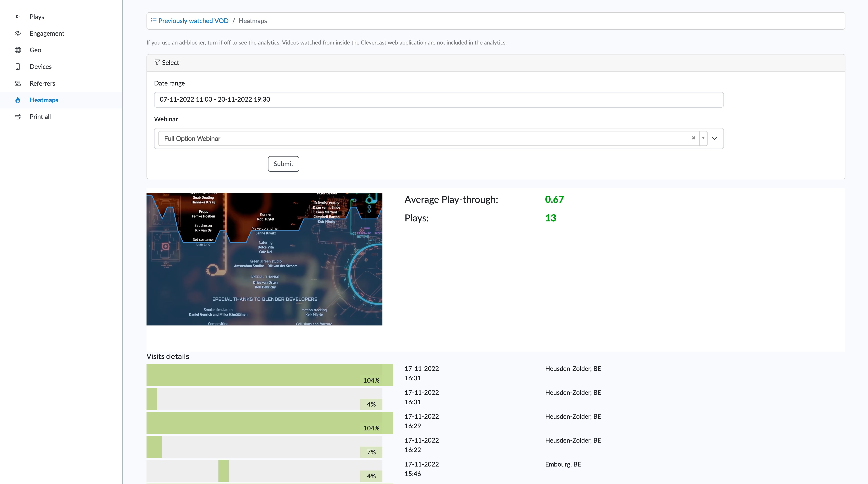This screenshot has width=868, height=484.
Task: Click the Print all printer icon
Action: pyautogui.click(x=18, y=117)
